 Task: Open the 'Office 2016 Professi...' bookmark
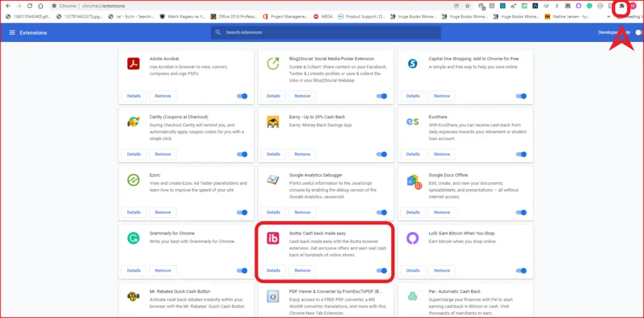pos(234,17)
